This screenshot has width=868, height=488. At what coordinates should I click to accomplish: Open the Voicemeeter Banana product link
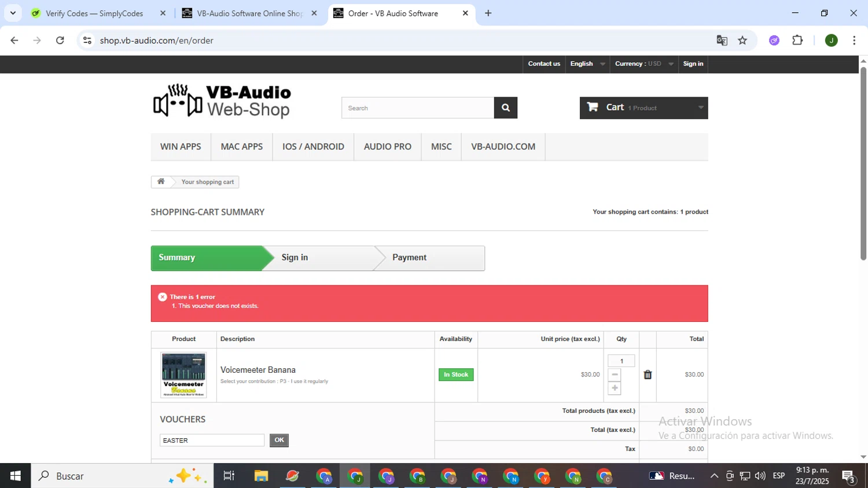(x=258, y=370)
